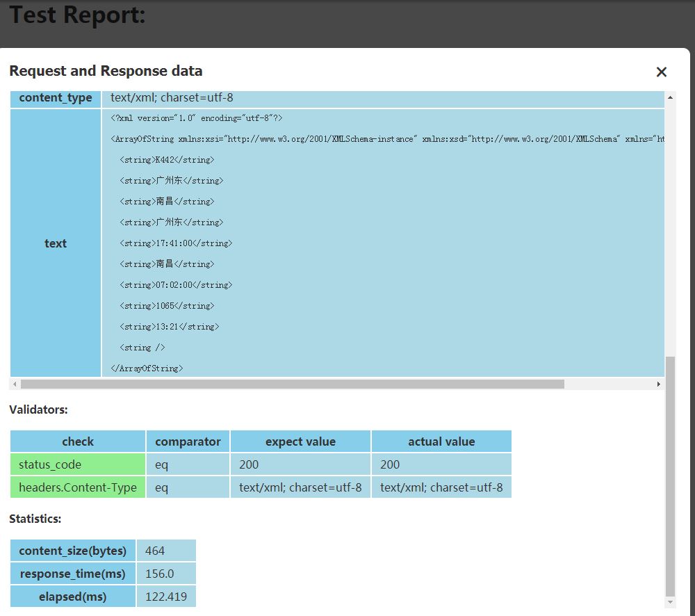The image size is (695, 616).
Task: Select the XML response text area
Action: pos(382,243)
